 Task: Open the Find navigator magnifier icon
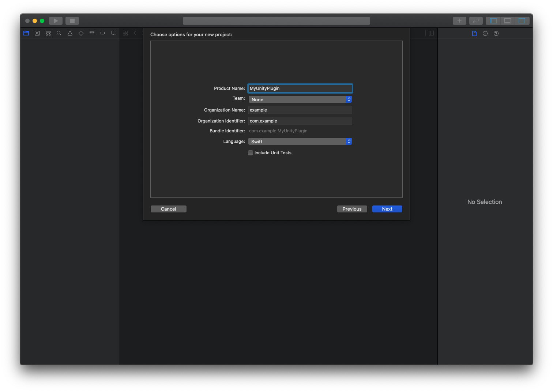coord(59,33)
